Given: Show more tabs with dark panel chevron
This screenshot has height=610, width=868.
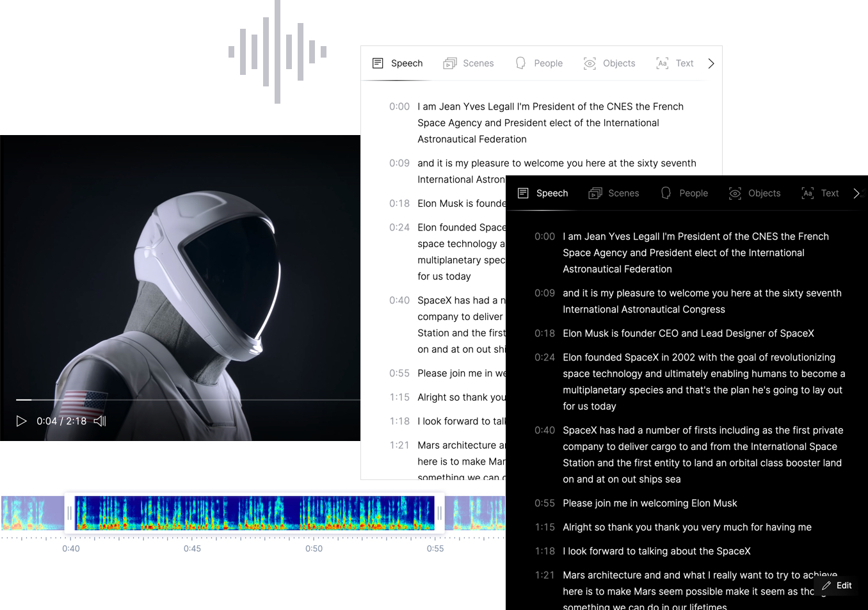Looking at the screenshot, I should [x=856, y=193].
